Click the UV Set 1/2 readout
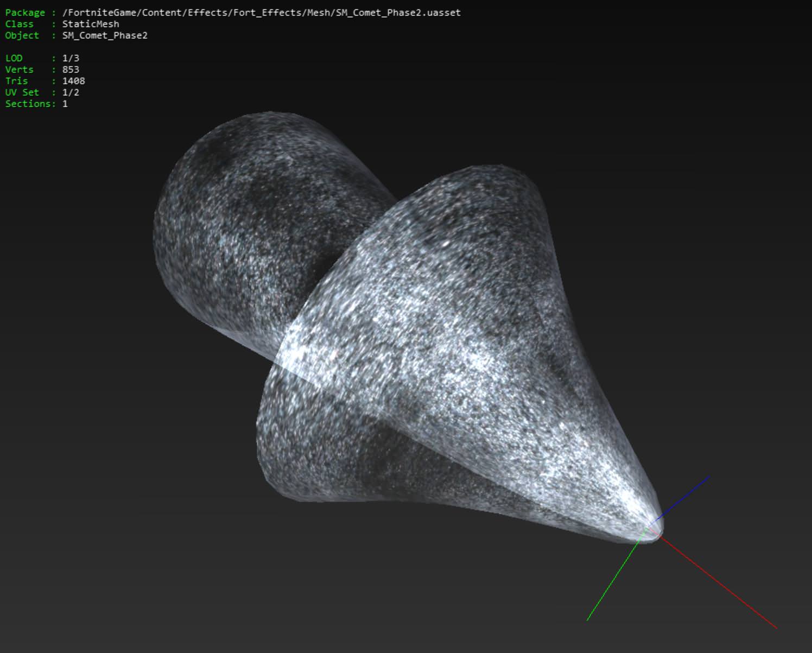The image size is (812, 653). click(x=42, y=92)
